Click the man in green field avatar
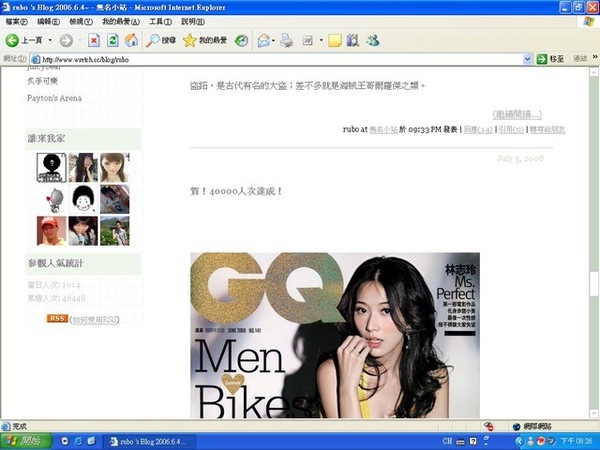 tap(115, 231)
